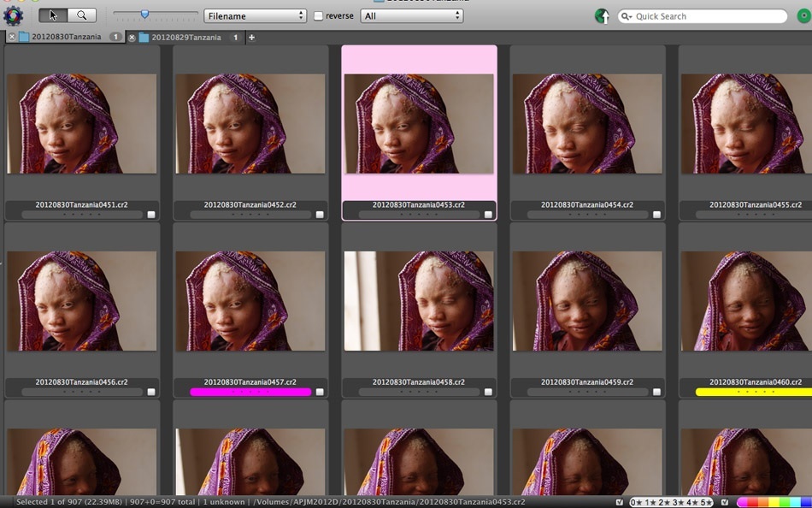Select the arrow pointer tool
This screenshot has height=508, width=812.
point(53,15)
